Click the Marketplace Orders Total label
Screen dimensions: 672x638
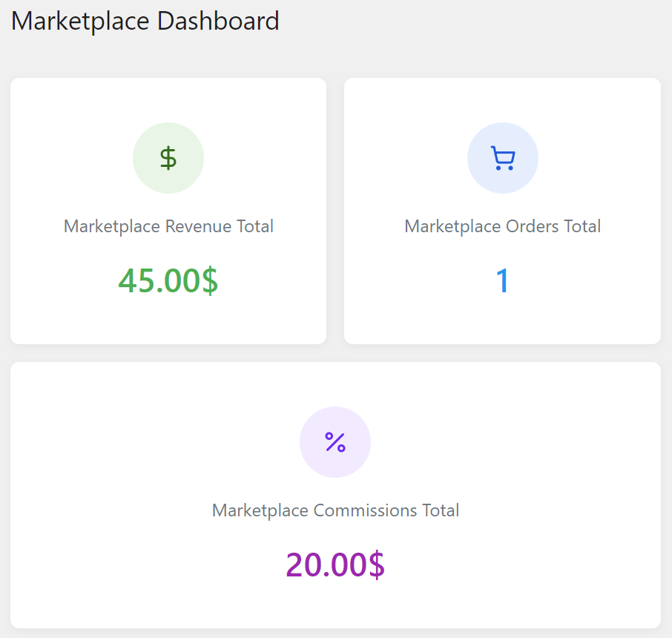coord(503,226)
